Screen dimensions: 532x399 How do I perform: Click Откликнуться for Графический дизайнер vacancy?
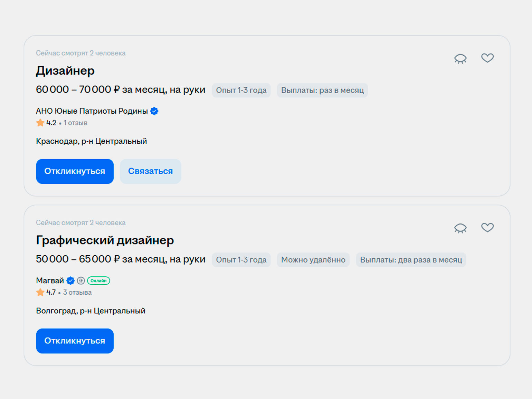click(x=75, y=341)
